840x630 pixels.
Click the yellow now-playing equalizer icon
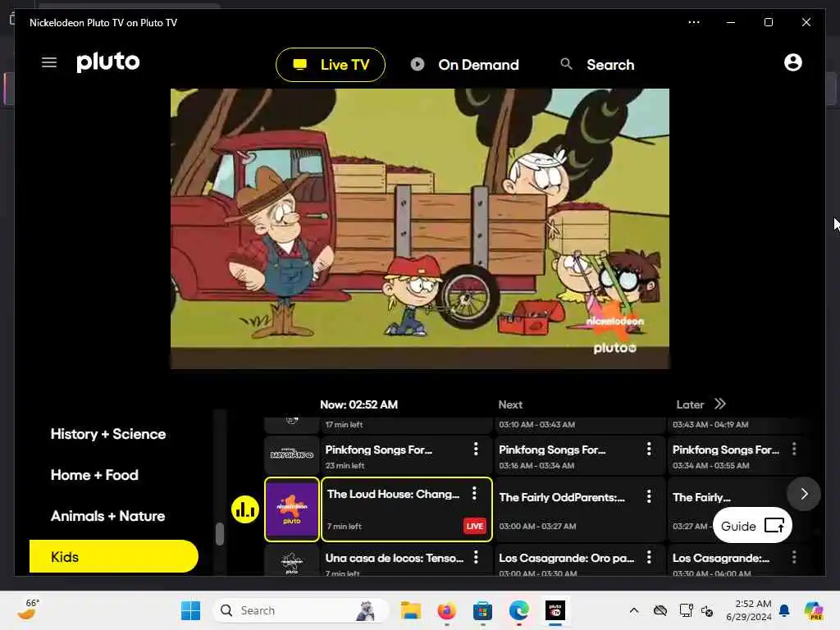click(x=245, y=509)
